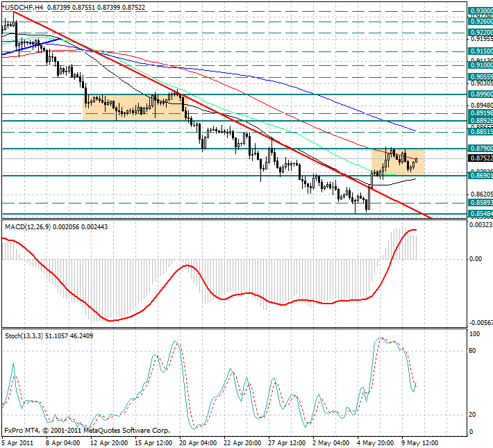Screen dimensions: 493x448
Task: Click the 9 May 12:00 time label
Action: click(x=420, y=443)
